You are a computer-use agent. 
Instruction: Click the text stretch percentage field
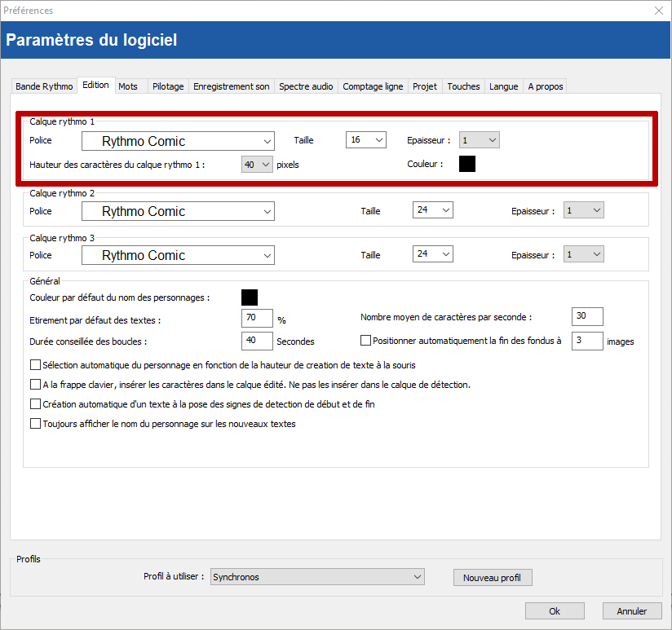coord(257,318)
